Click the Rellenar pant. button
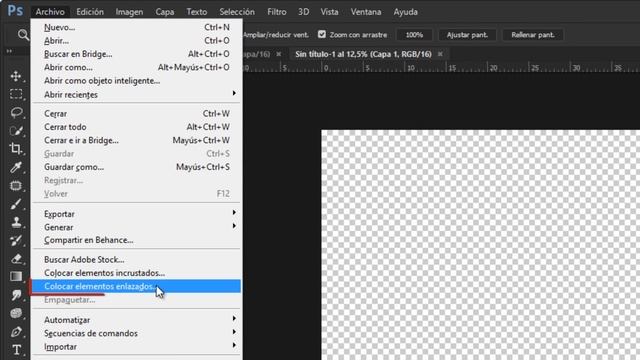This screenshot has width=640, height=360. click(x=533, y=35)
